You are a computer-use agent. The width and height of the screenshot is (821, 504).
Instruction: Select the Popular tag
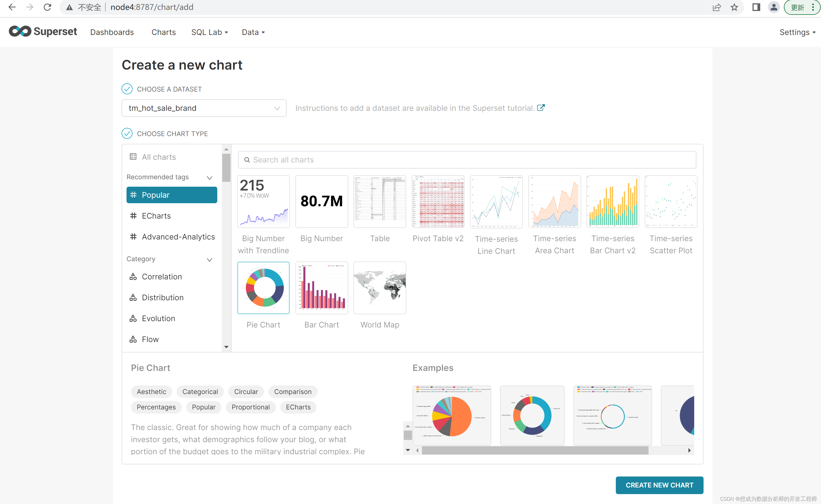172,195
